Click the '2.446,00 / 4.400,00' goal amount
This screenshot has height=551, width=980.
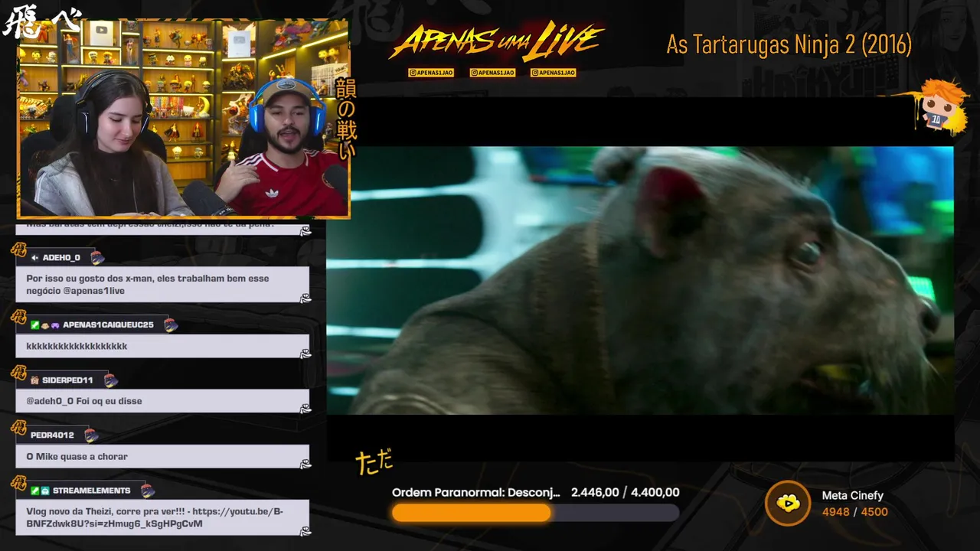point(626,492)
